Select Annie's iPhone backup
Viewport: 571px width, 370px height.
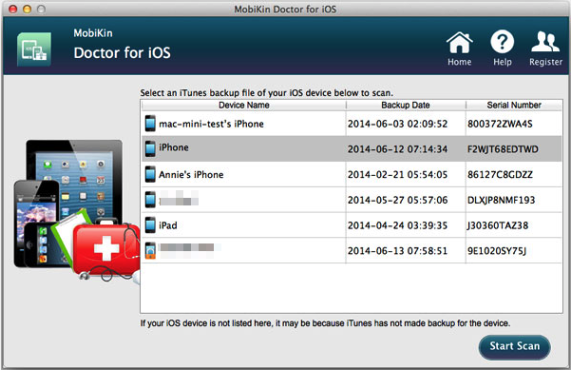click(x=191, y=175)
